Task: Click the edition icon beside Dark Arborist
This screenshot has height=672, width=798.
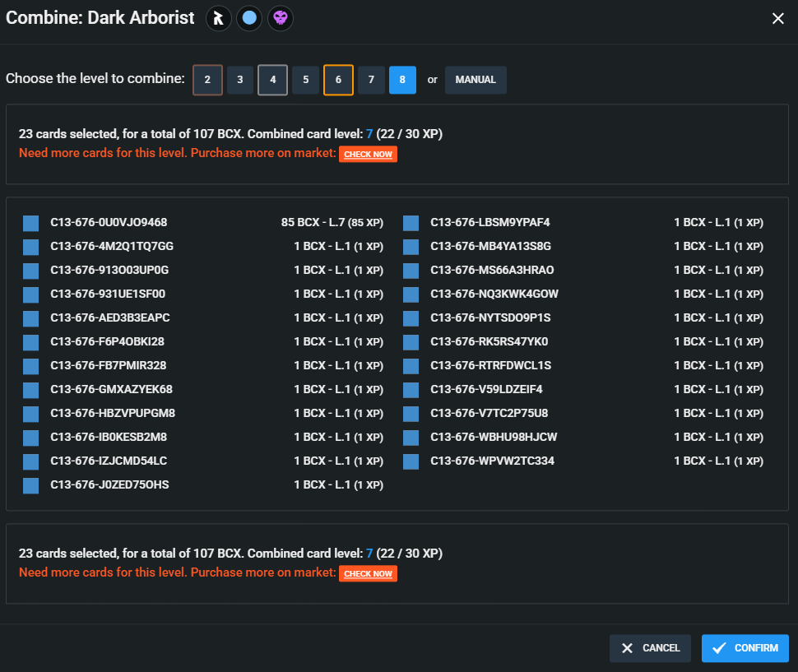Action: (x=218, y=18)
